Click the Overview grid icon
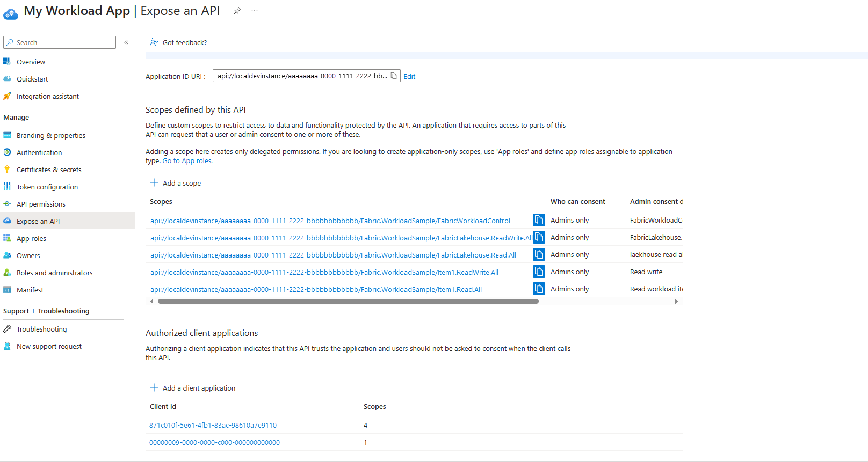 tap(7, 61)
